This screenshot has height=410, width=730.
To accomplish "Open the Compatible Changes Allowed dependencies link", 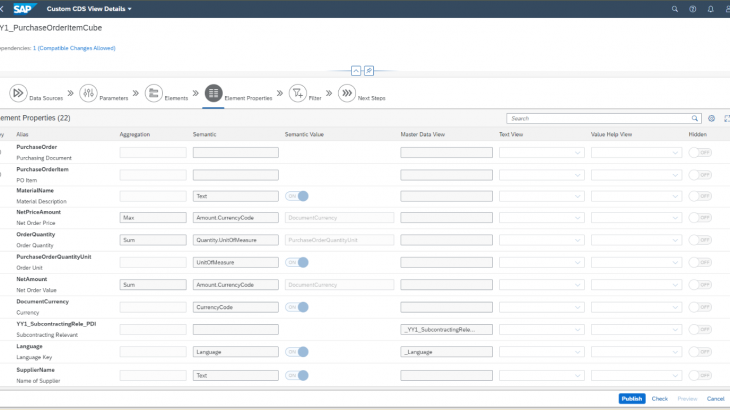I will click(x=74, y=48).
